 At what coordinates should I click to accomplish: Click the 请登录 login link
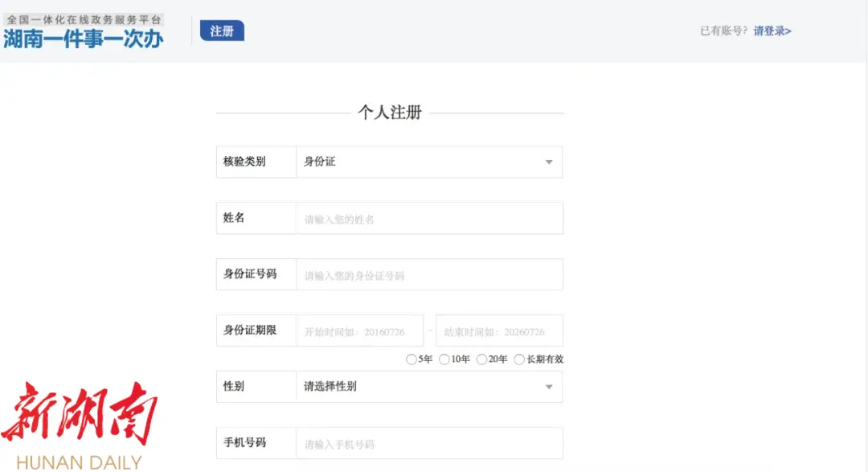coord(772,31)
